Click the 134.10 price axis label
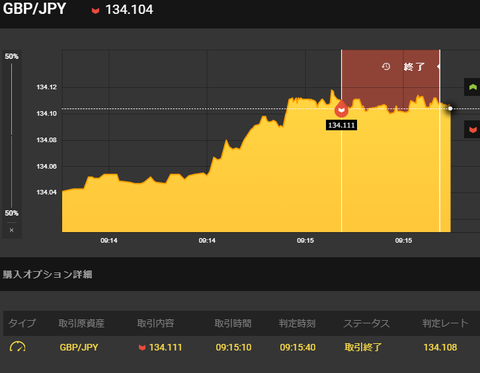The height and width of the screenshot is (373, 480). click(47, 114)
